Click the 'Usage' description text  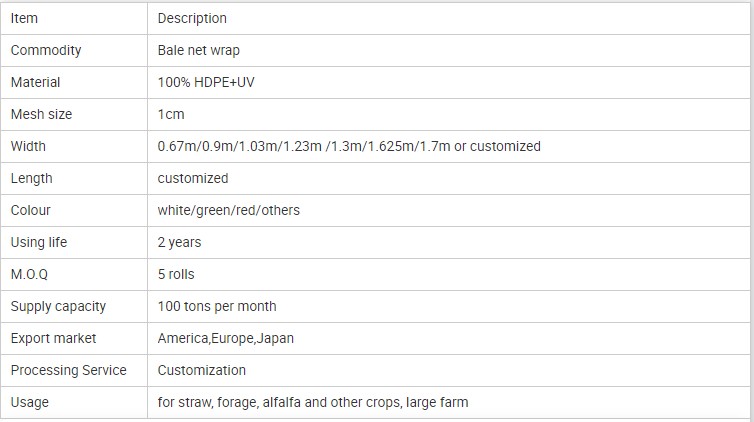313,402
